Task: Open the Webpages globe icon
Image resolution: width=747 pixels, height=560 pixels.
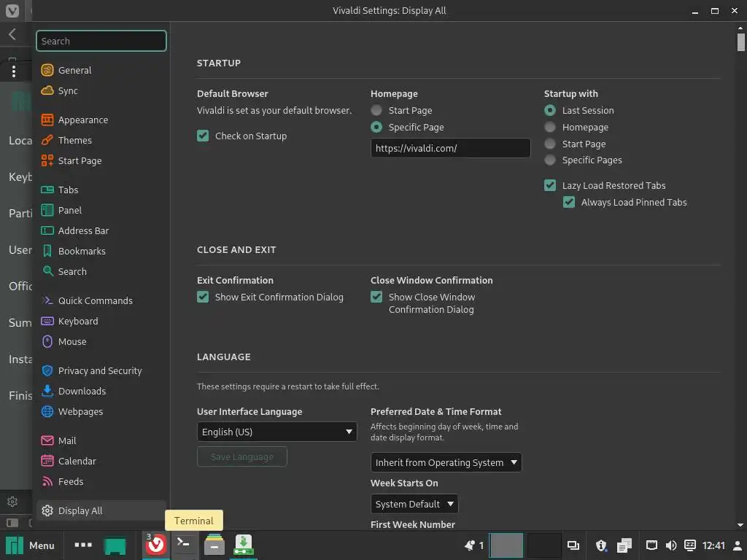Action: [x=47, y=411]
